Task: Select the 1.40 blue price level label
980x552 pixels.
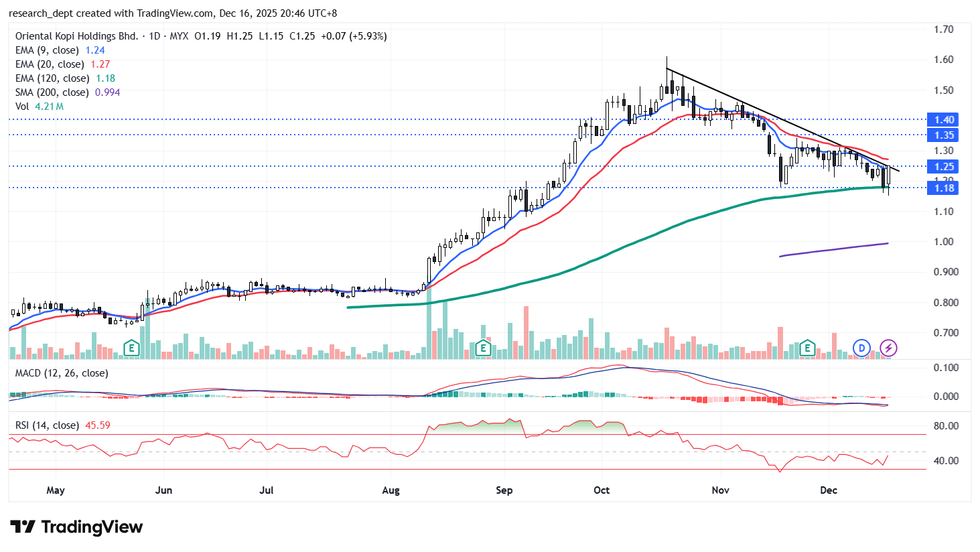Action: pos(944,120)
